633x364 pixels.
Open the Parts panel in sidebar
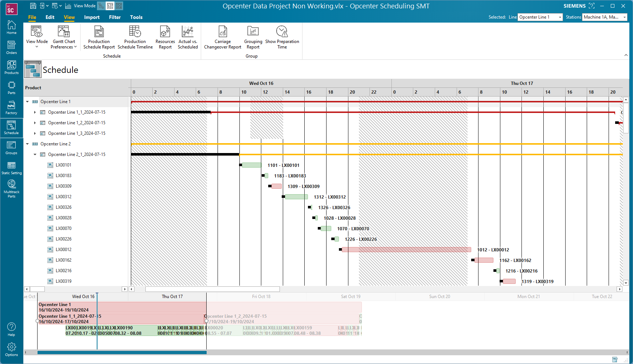[x=11, y=87]
